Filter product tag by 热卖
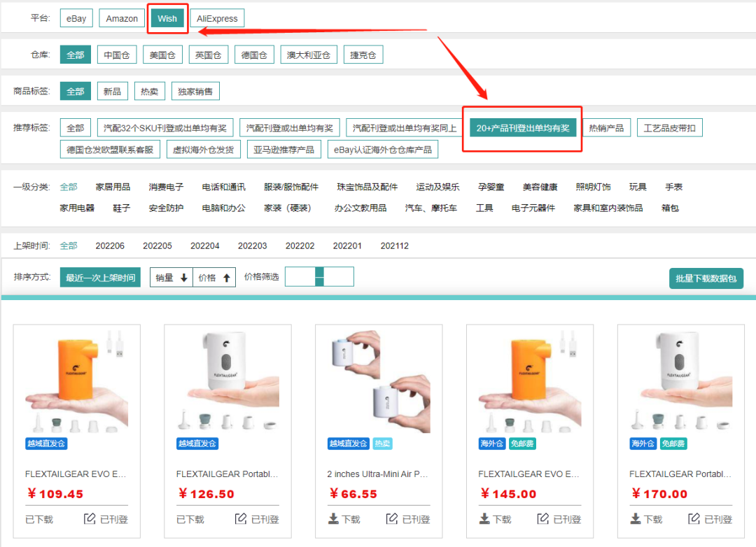756x547 pixels. 150,91
